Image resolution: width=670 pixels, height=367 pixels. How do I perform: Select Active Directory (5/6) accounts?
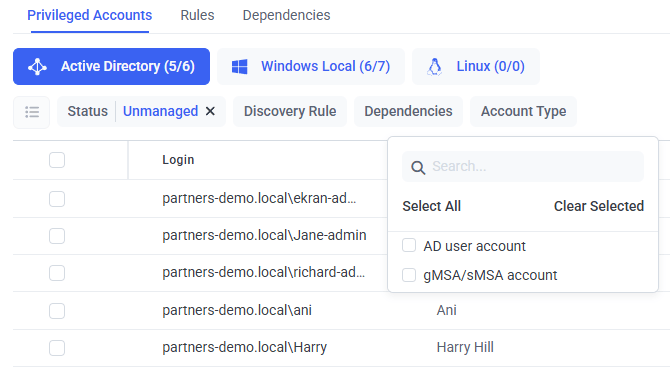(x=112, y=66)
